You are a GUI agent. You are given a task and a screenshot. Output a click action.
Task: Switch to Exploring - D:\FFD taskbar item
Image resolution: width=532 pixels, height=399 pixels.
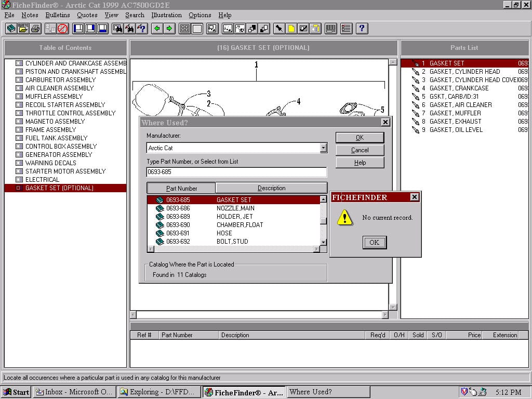click(x=159, y=392)
